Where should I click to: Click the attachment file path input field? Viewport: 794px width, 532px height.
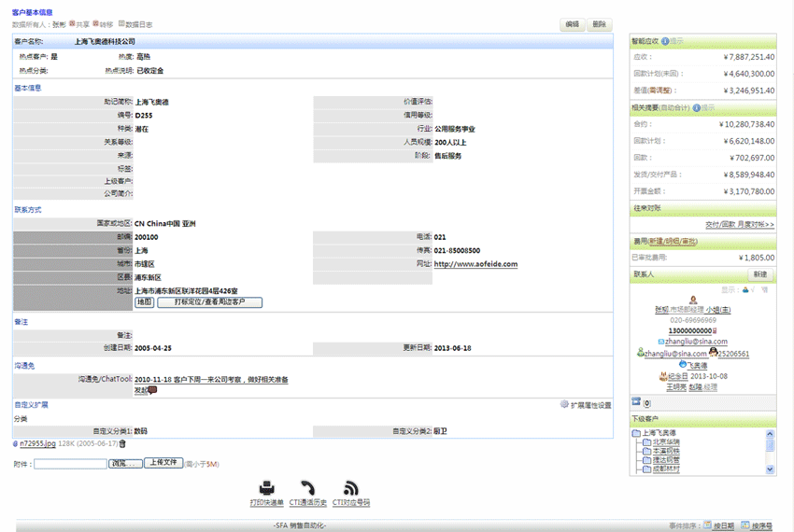point(70,463)
